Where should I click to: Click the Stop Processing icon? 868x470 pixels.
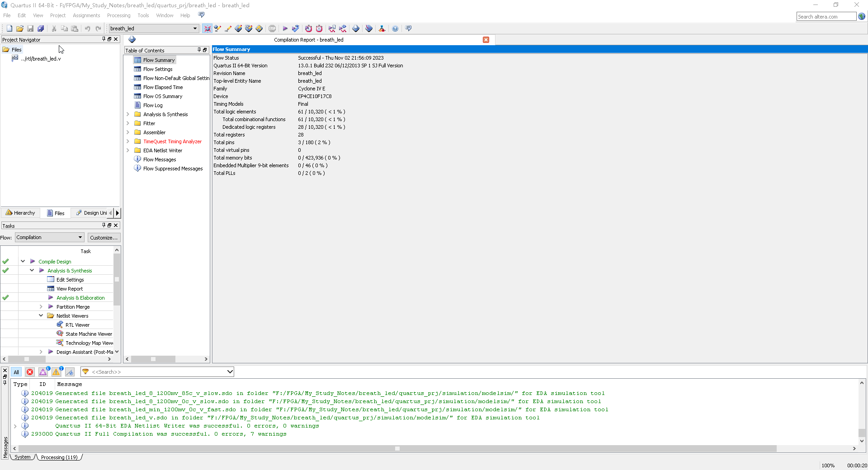(x=272, y=28)
